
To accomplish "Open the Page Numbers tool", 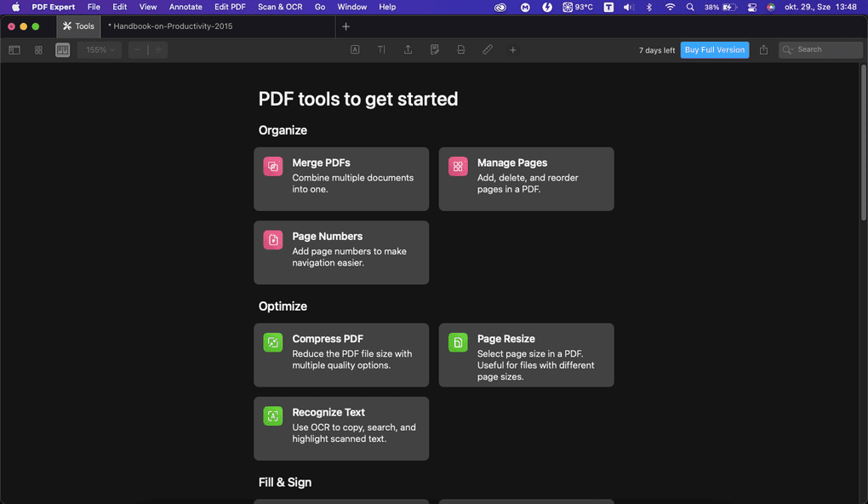I will [340, 252].
